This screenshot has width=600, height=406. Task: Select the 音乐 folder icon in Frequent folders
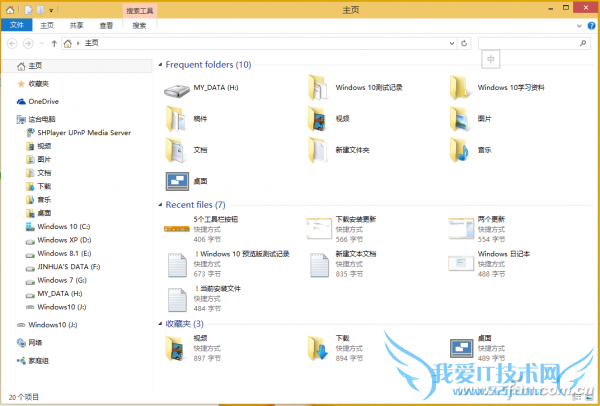459,150
